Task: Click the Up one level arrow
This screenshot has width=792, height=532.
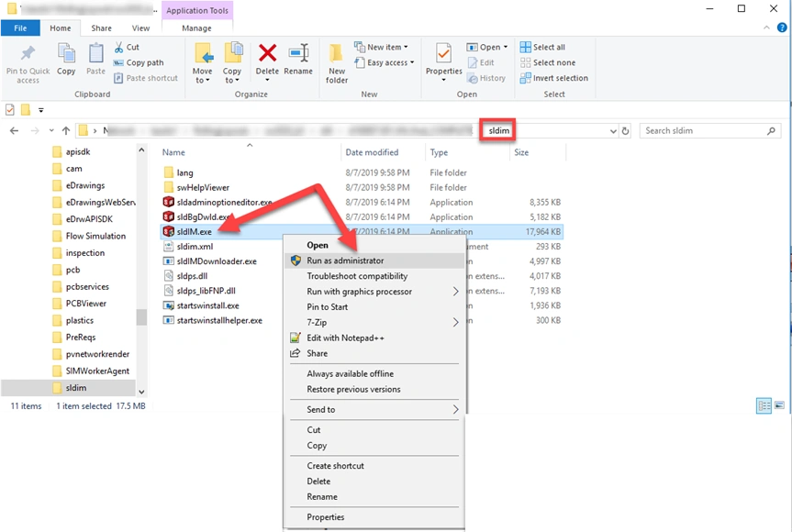Action: click(x=66, y=131)
